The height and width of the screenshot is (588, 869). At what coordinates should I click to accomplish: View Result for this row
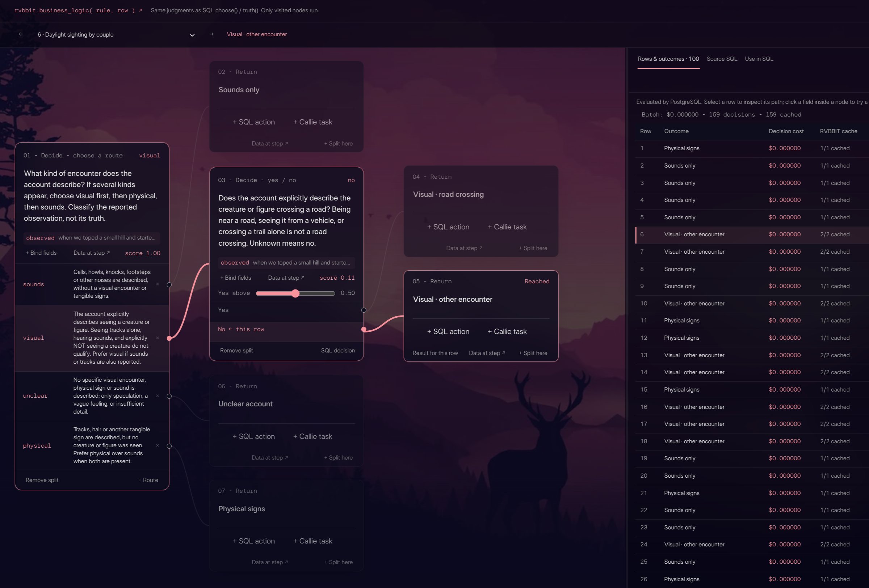click(x=435, y=353)
